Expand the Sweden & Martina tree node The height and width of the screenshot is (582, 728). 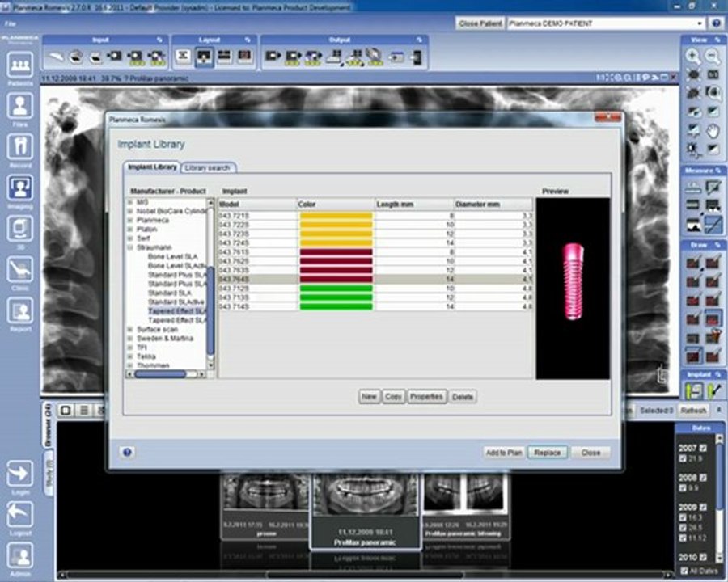[130, 339]
